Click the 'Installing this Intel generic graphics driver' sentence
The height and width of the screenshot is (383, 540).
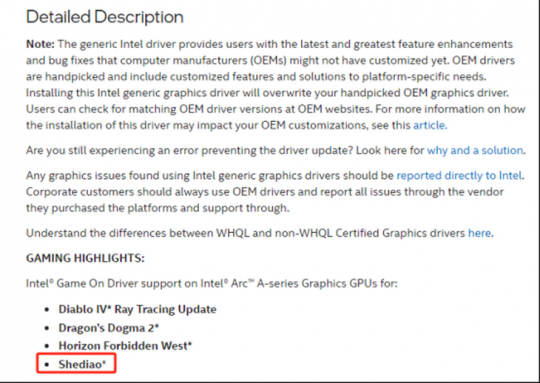coord(267,93)
